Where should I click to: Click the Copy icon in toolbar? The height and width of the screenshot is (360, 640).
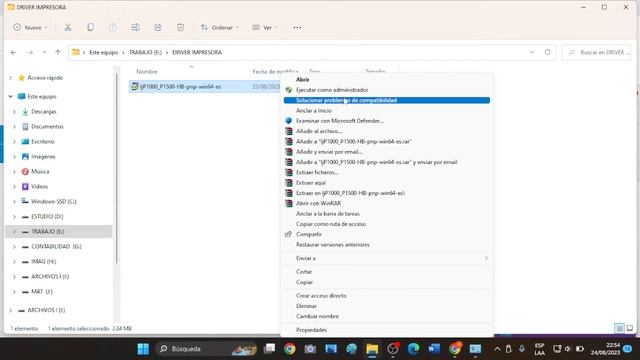(90, 27)
